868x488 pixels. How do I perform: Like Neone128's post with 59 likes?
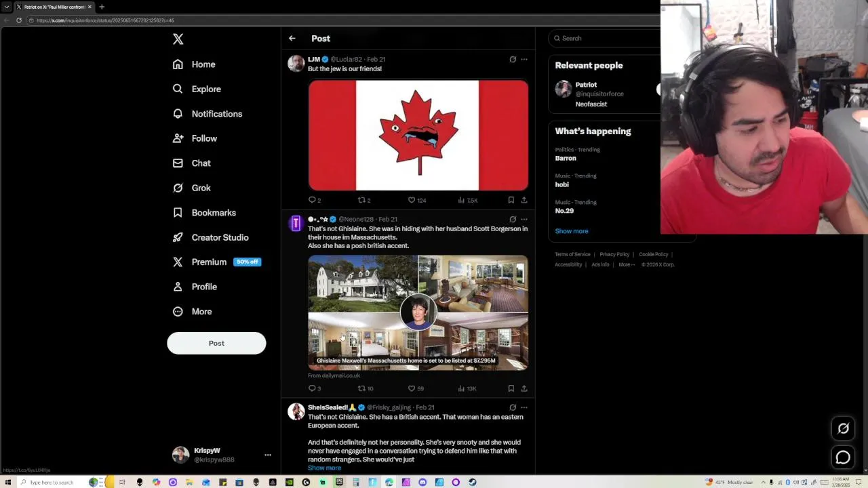[416, 388]
